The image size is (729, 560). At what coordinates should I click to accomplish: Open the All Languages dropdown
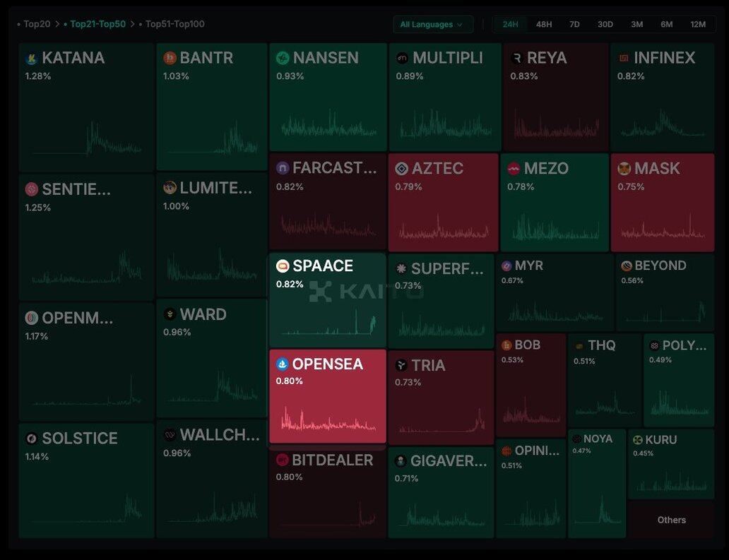pos(432,25)
